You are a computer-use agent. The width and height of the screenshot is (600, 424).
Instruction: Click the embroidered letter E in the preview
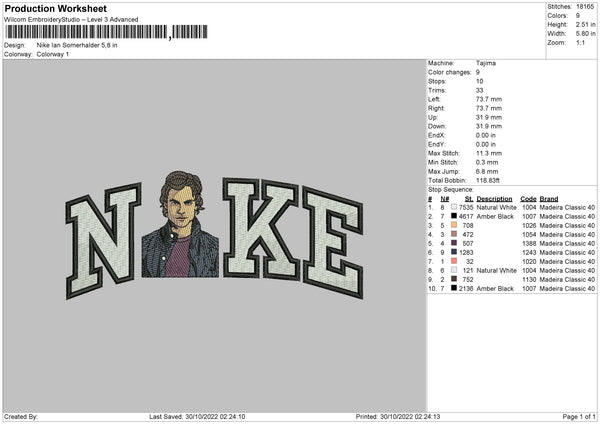point(332,242)
